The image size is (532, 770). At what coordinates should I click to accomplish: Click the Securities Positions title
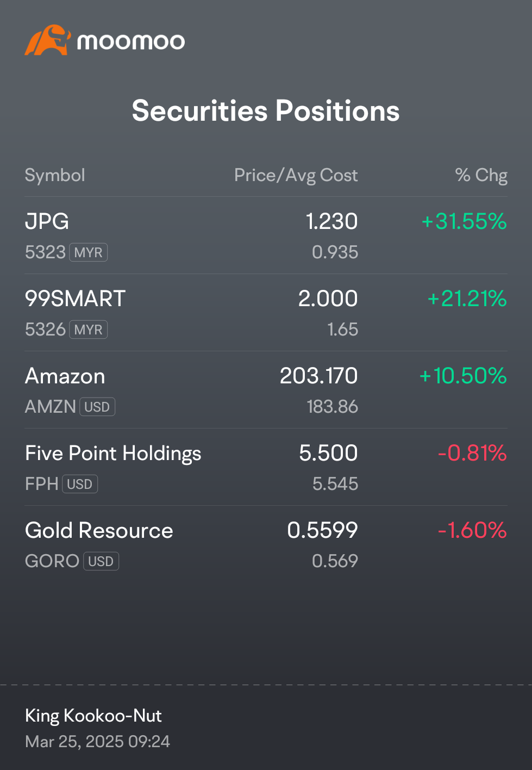pyautogui.click(x=266, y=111)
